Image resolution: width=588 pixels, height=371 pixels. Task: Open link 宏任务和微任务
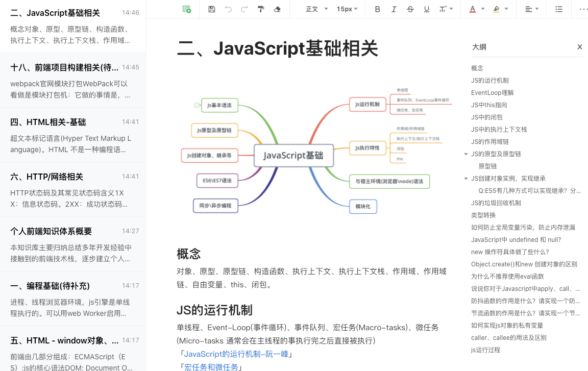click(211, 367)
